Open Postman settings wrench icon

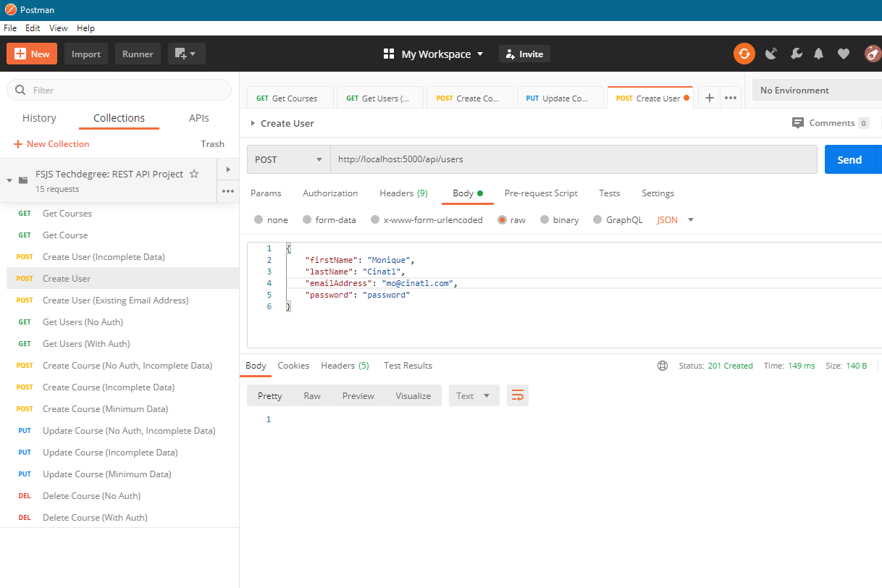(x=796, y=54)
